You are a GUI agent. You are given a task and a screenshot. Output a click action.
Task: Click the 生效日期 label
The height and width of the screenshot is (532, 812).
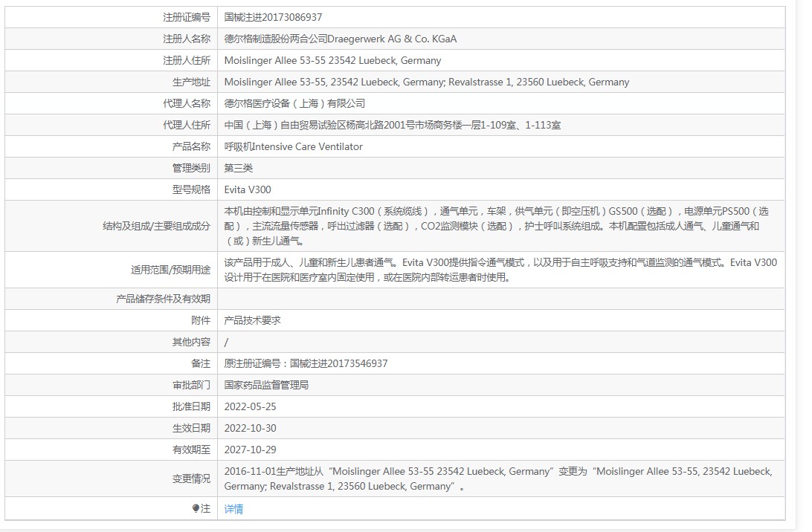coord(191,429)
